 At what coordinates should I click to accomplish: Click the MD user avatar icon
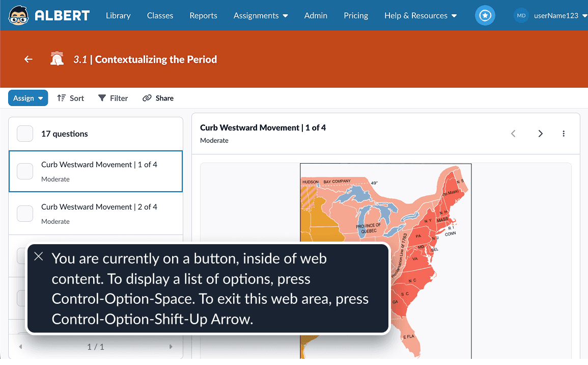point(521,16)
